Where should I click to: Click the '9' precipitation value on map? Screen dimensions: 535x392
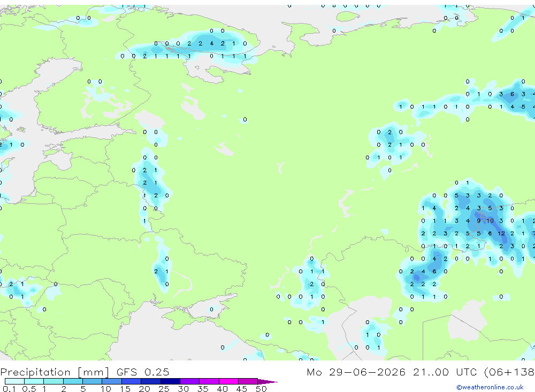(x=479, y=221)
